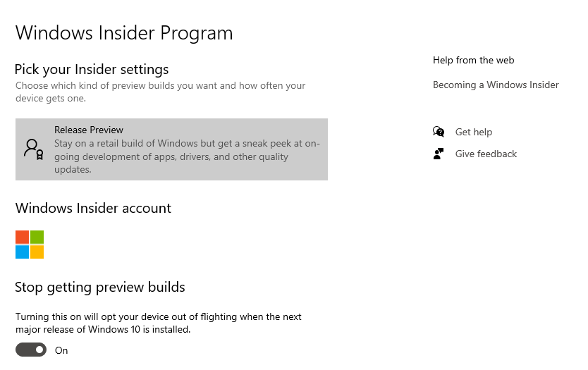Viewport: 588px width, 370px height.
Task: Click the Release Preview description text
Action: 187,156
